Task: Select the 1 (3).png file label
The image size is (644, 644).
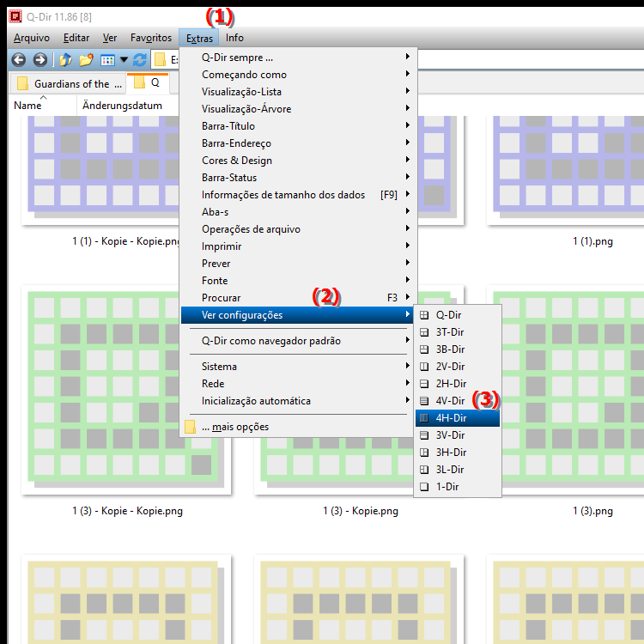Action: [592, 512]
